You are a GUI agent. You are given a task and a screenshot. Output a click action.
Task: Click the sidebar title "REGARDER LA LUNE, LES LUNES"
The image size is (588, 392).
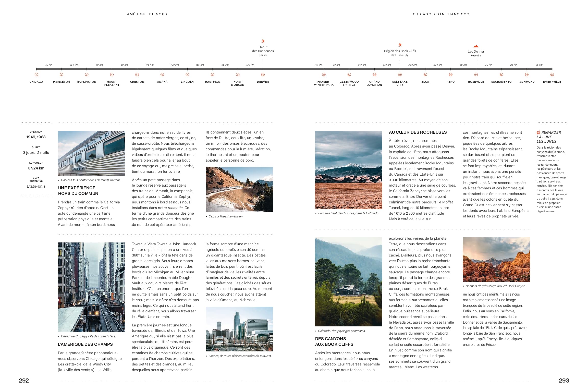tap(548, 137)
